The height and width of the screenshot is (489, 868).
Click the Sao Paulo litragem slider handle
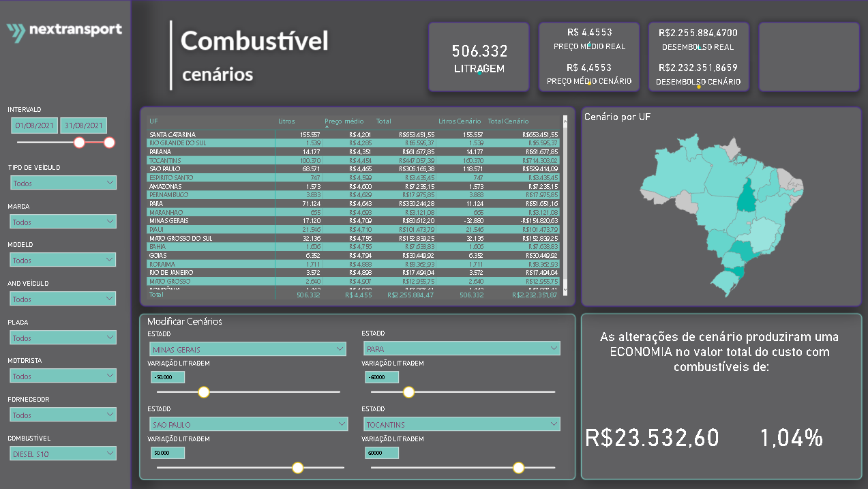pyautogui.click(x=297, y=468)
